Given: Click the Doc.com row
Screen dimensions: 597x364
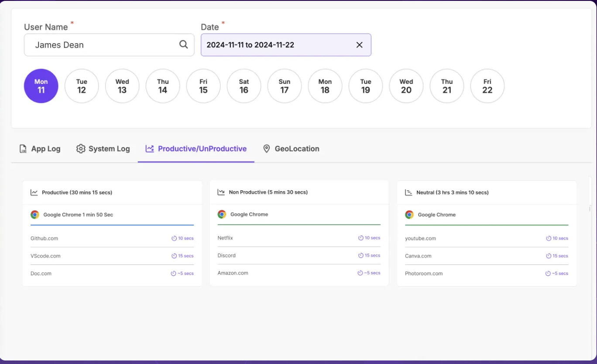Looking at the screenshot, I should click(112, 273).
